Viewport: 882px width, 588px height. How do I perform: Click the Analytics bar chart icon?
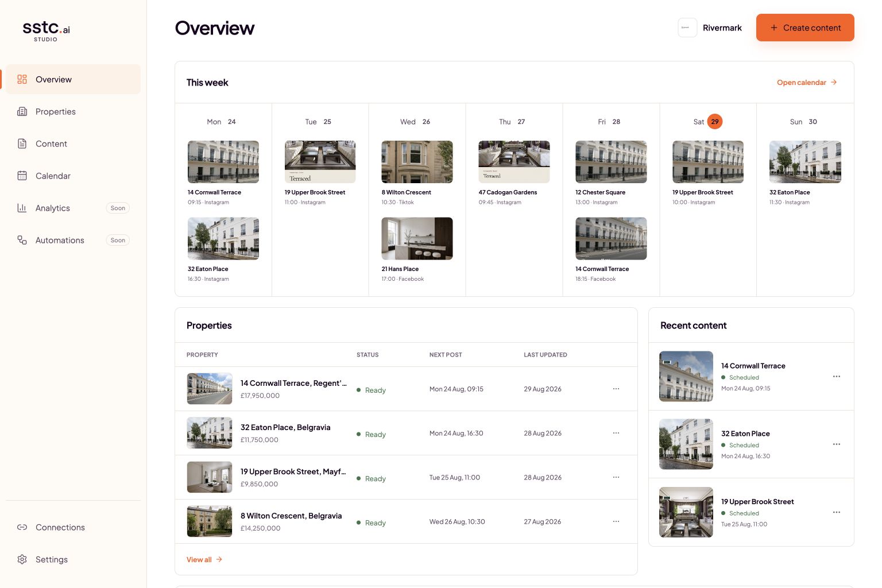[x=22, y=208]
